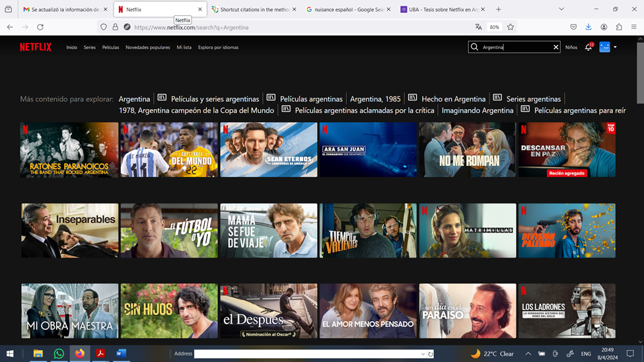Switch to the Shortcut citations tab

[254, 9]
